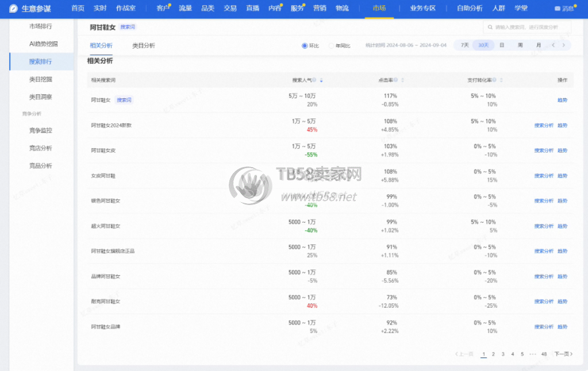Click the 生意参谋 logo icon
This screenshot has width=588, height=371.
click(x=13, y=9)
